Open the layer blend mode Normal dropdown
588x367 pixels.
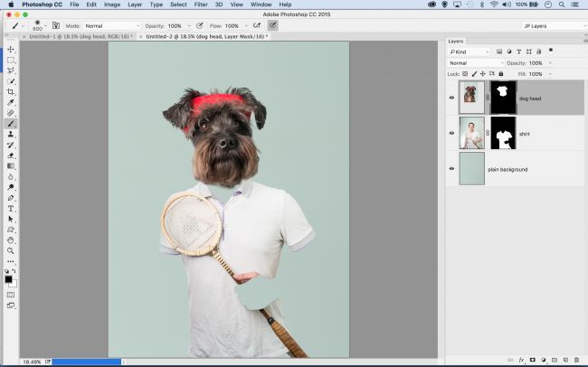pos(475,63)
